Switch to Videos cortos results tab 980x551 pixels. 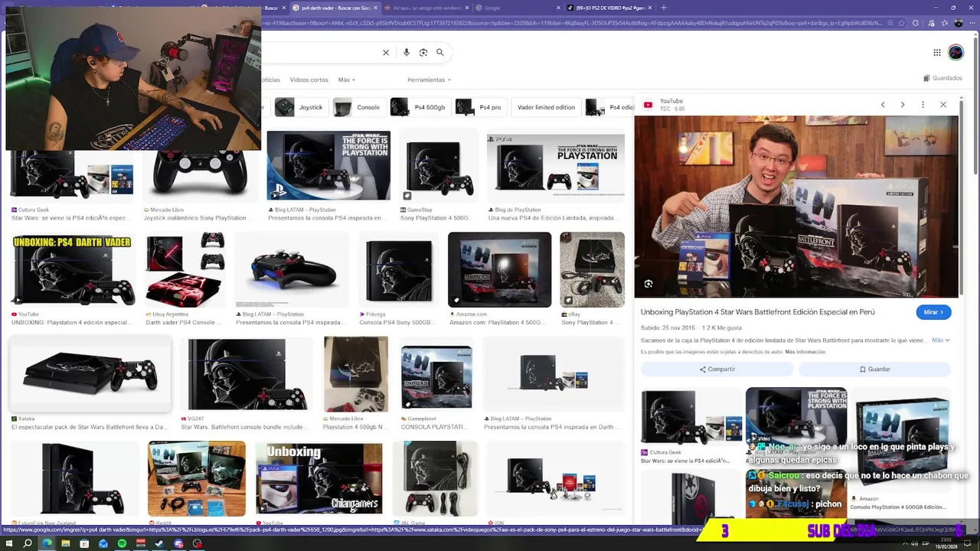point(309,80)
